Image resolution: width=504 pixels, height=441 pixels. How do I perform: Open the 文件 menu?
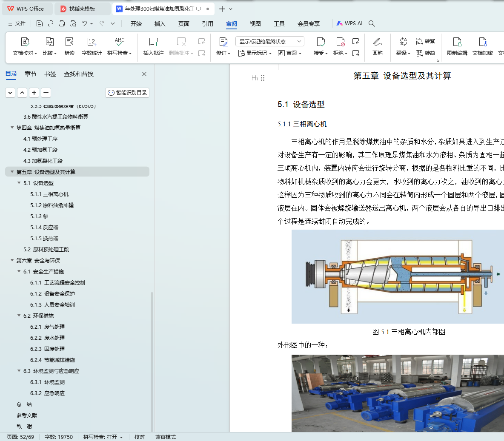(17, 23)
